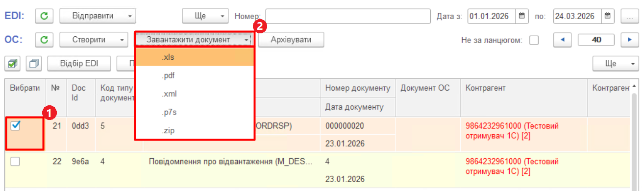Click the Архівувати button

coord(291,40)
